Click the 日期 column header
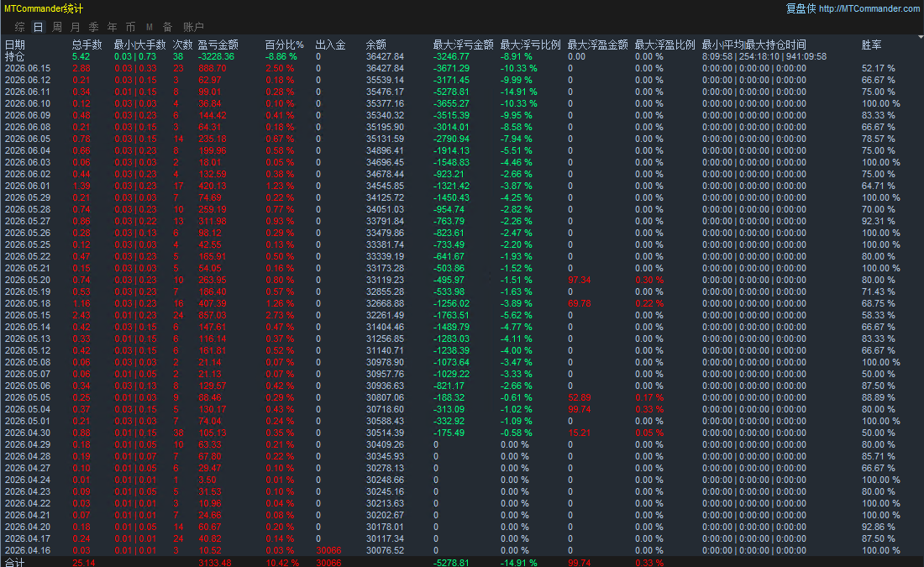Viewport: 924px width, 567px height. pos(15,45)
